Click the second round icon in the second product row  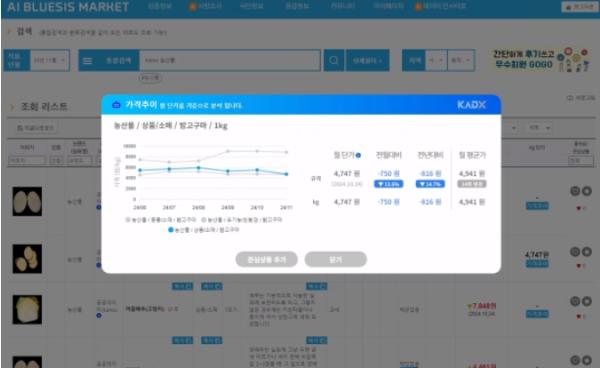587,252
